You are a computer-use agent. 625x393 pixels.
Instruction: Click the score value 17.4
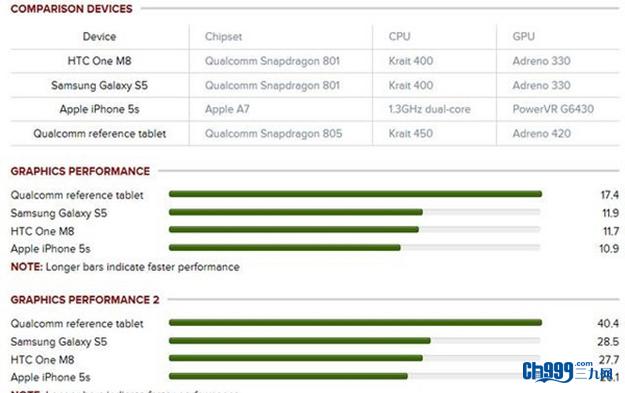click(x=609, y=195)
